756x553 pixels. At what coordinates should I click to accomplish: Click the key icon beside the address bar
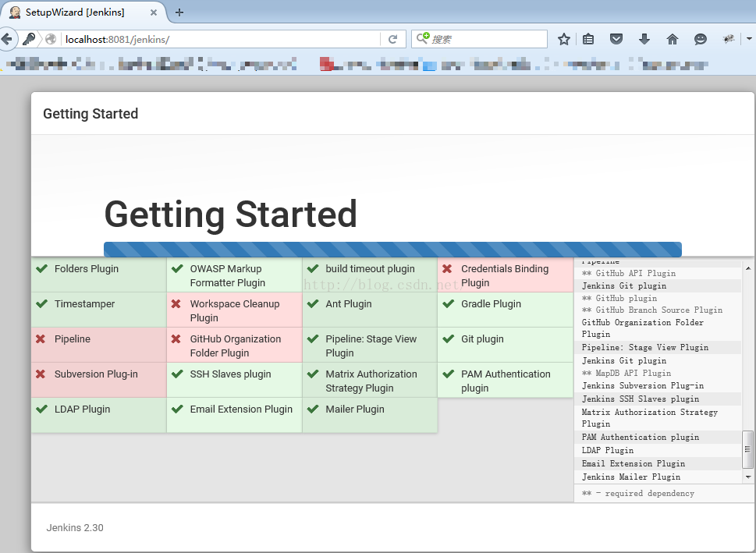(x=29, y=39)
